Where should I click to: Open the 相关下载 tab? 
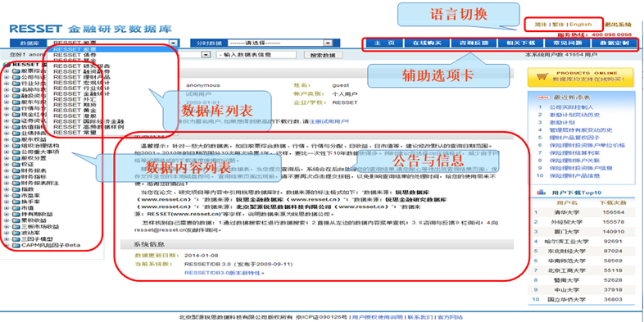[520, 43]
